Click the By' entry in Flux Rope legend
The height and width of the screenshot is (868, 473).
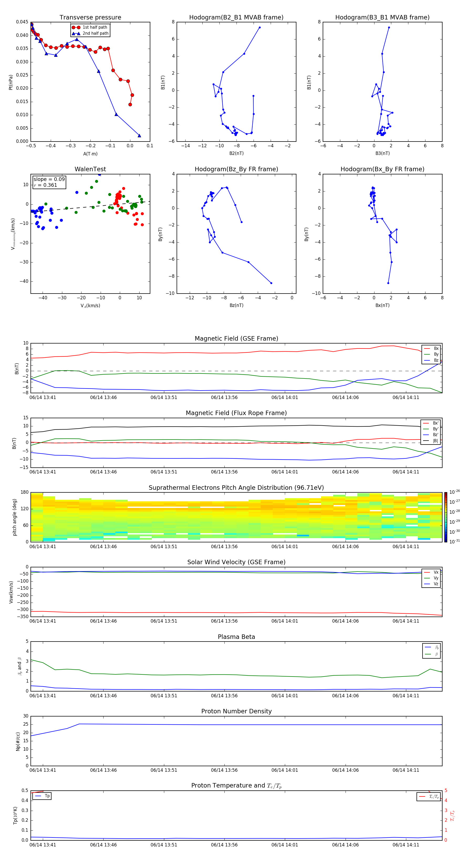pyautogui.click(x=431, y=429)
